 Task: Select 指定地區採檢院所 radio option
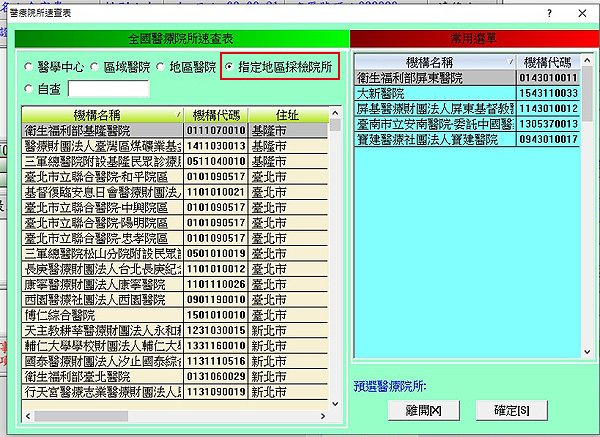pyautogui.click(x=231, y=67)
